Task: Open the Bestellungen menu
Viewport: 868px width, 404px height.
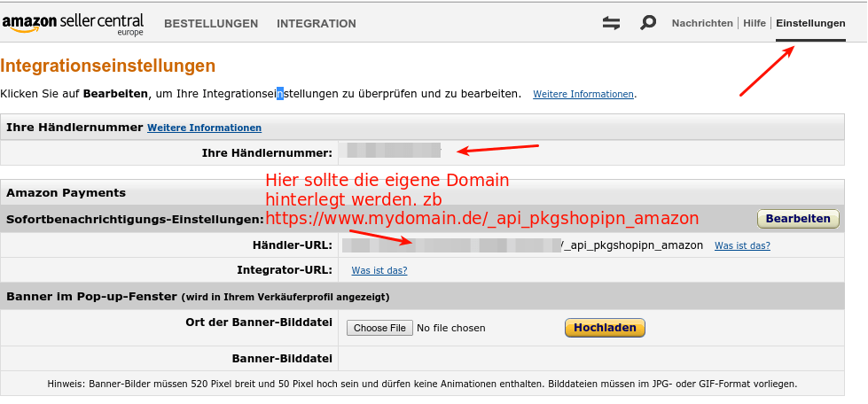Action: (x=211, y=24)
